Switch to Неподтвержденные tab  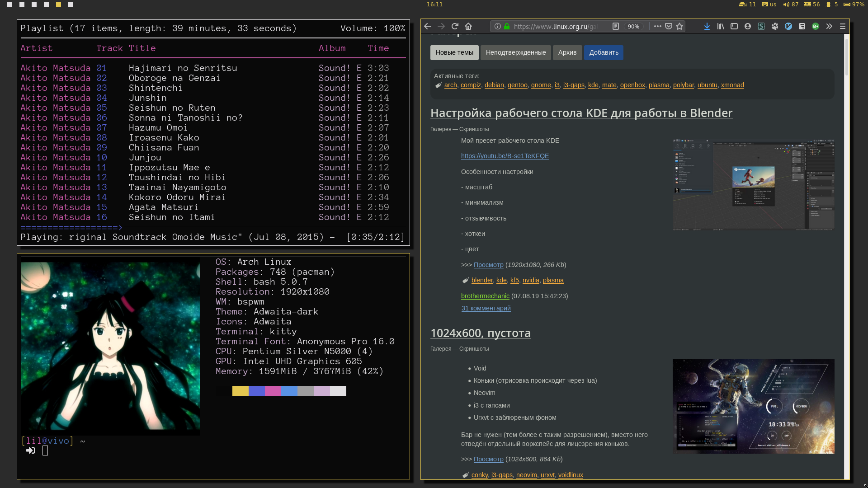(x=516, y=52)
